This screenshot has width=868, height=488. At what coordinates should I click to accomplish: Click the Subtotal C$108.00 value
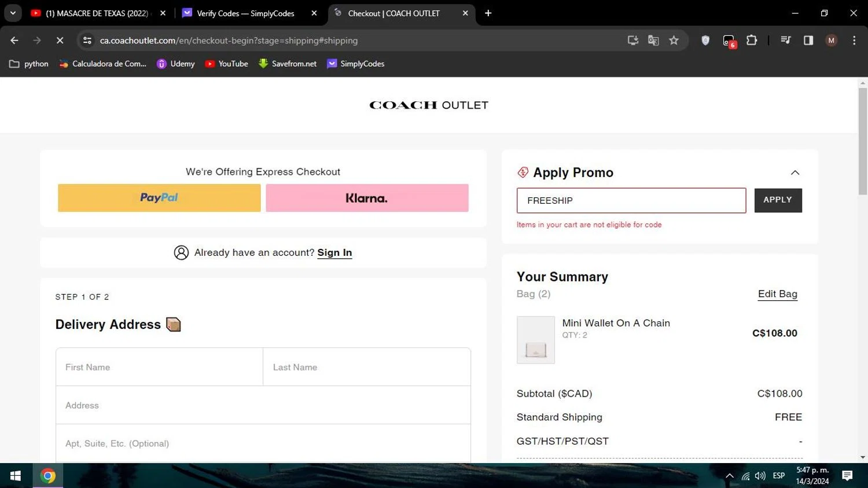[x=779, y=394]
